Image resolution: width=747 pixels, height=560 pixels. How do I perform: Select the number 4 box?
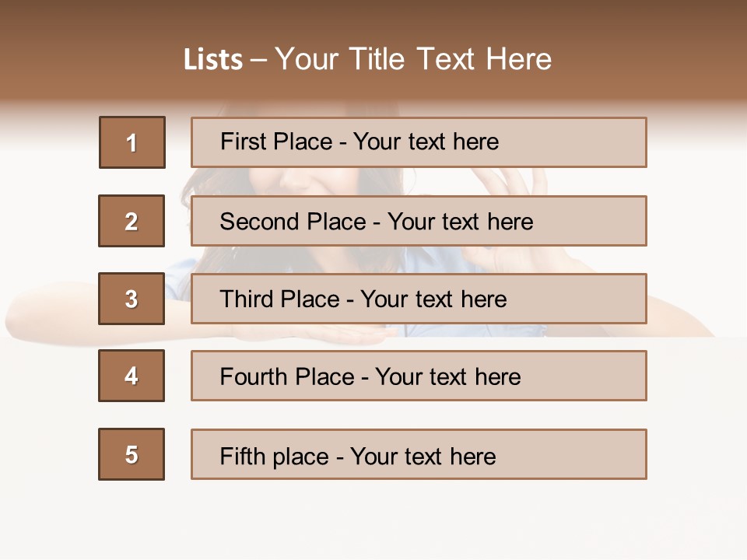point(132,376)
